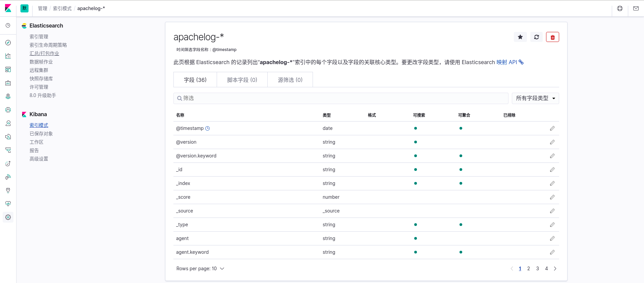Follow the 映射 API link
Screen dimensions: 644x283
point(510,62)
